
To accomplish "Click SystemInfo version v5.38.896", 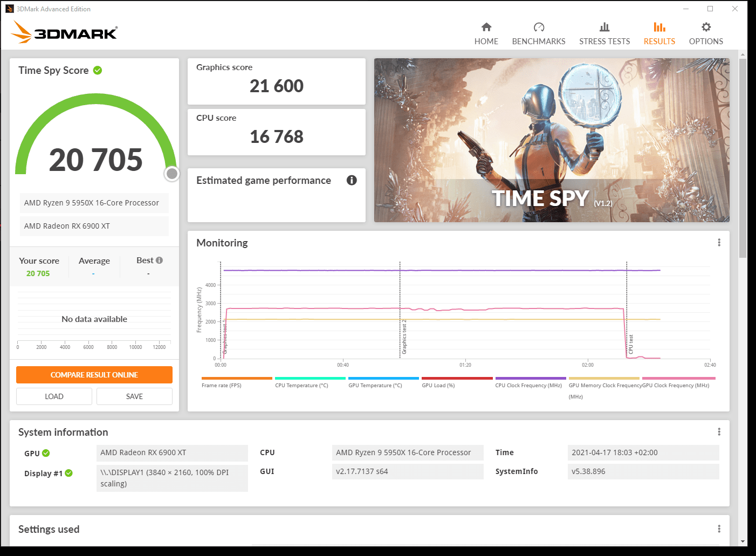I will click(x=643, y=471).
